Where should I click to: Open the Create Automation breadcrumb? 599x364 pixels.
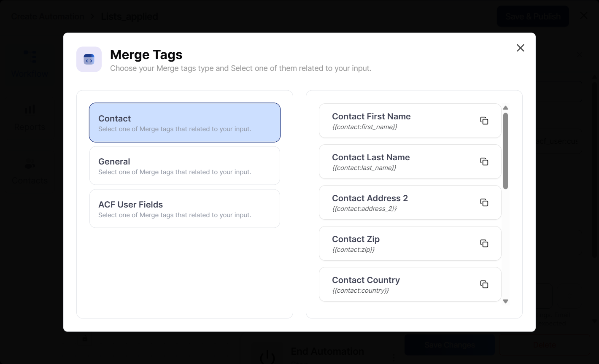[x=47, y=16]
